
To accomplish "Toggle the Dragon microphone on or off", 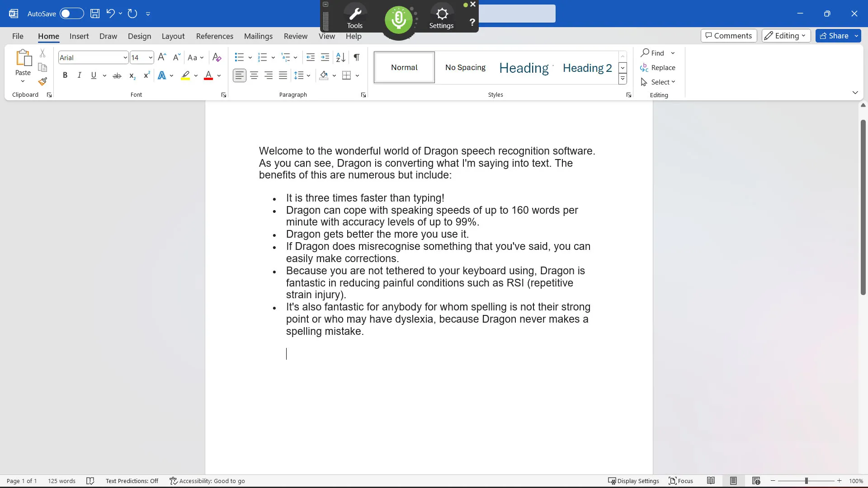I will 398,19.
